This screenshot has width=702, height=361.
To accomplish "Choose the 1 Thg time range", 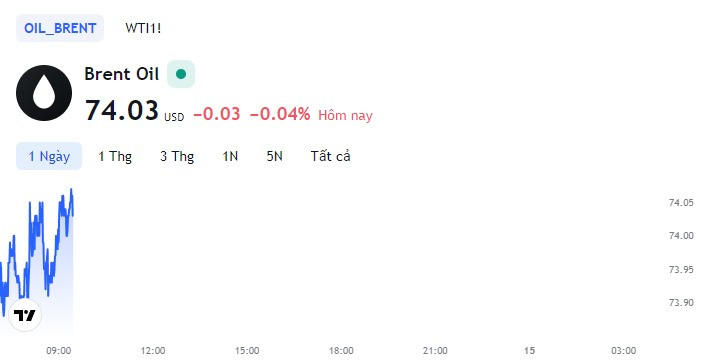I will tap(115, 156).
